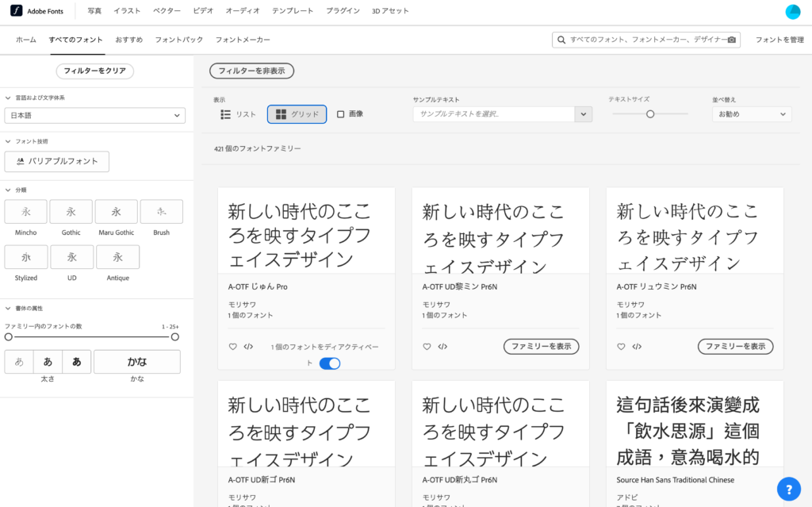Open the user profile avatar
The width and height of the screenshot is (812, 507).
pyautogui.click(x=792, y=11)
